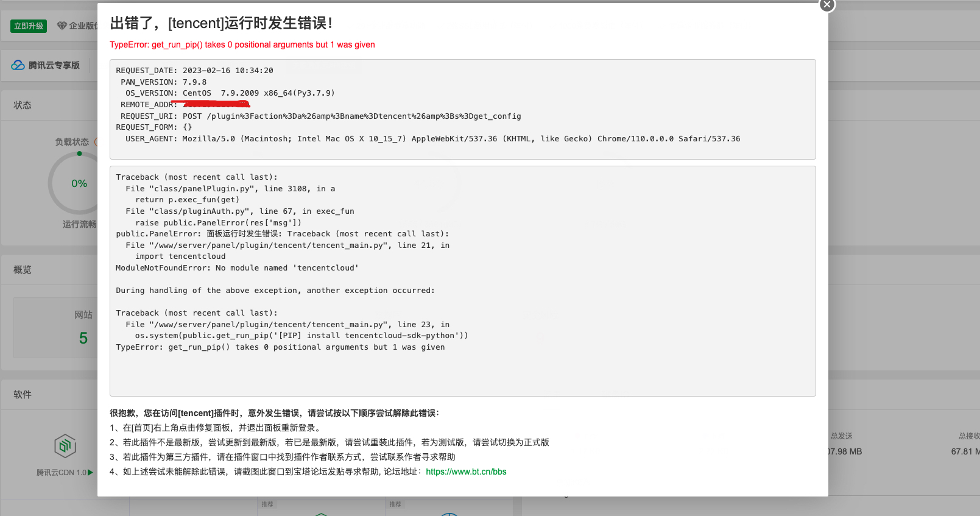Click the 0% load status gauge

click(x=79, y=183)
